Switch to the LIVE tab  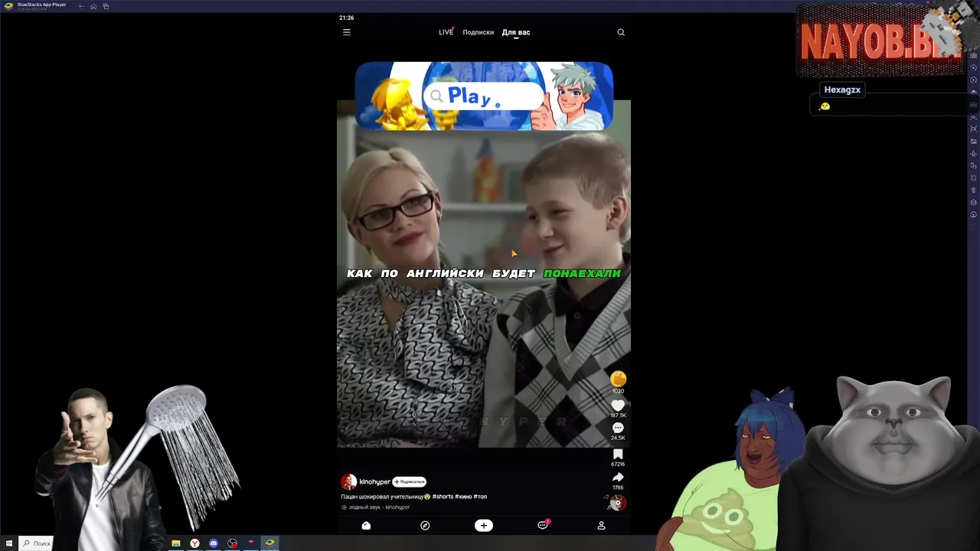coord(446,32)
